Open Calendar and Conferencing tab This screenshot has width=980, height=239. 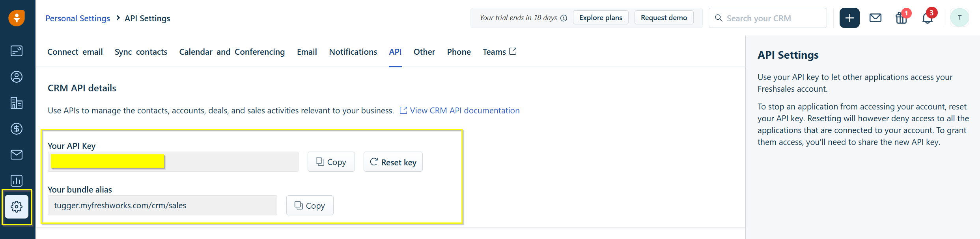point(232,52)
